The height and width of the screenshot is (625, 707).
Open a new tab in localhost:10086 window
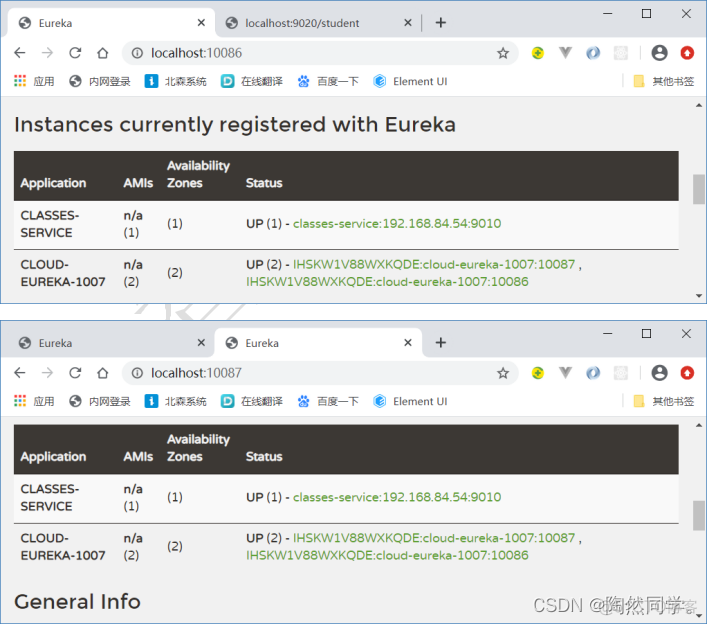point(441,23)
